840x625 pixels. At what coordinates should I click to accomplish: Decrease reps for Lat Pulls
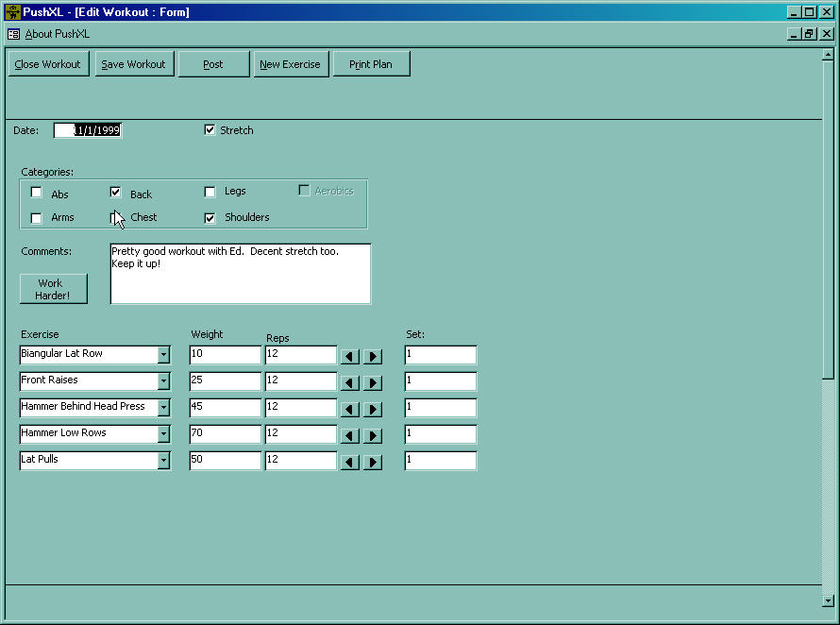pyautogui.click(x=350, y=462)
